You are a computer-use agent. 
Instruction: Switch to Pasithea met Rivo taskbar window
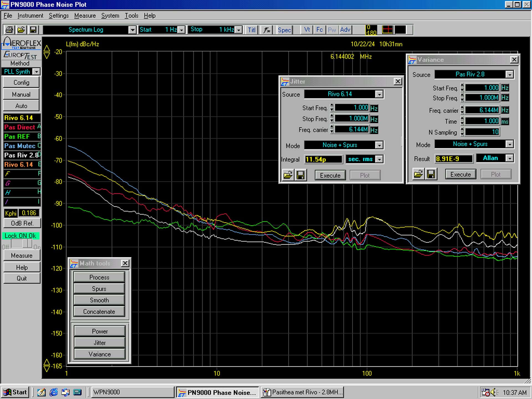pos(303,392)
